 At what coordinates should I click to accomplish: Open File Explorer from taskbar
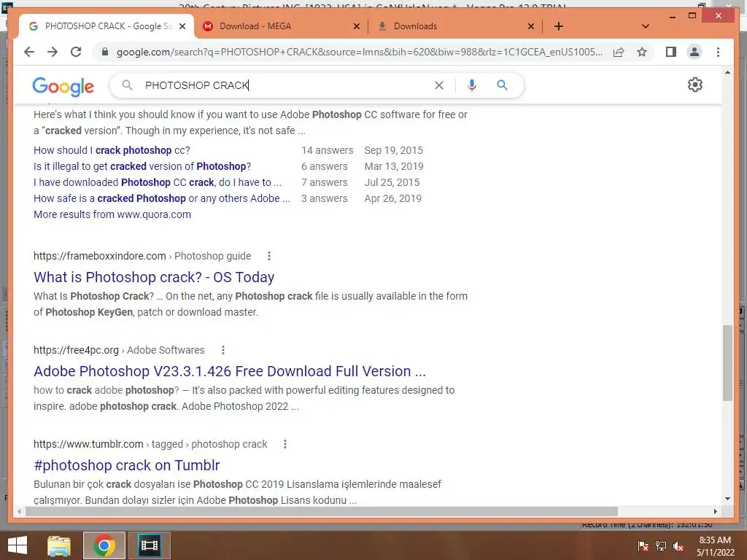pos(59,545)
